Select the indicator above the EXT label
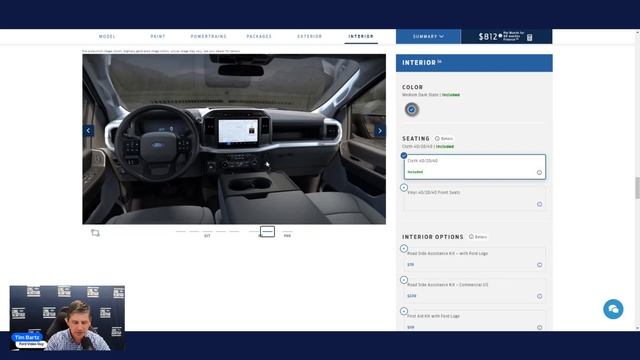Screen dimensions: 640x360 (207, 231)
